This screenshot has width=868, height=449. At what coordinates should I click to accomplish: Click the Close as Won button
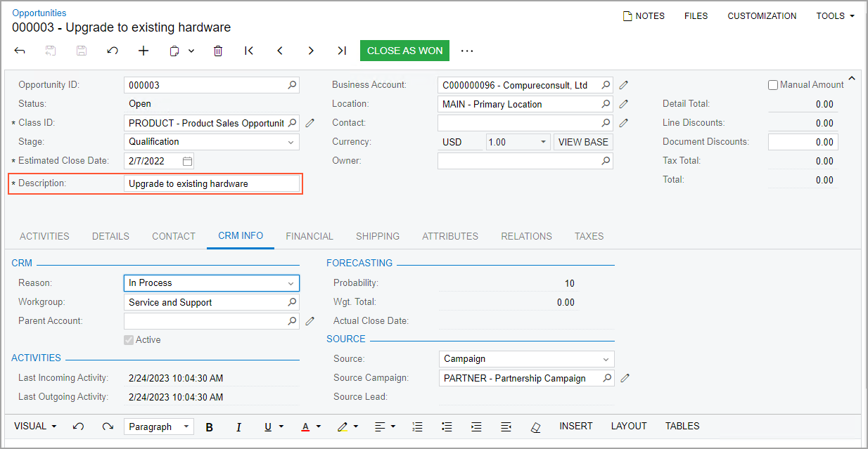click(404, 51)
